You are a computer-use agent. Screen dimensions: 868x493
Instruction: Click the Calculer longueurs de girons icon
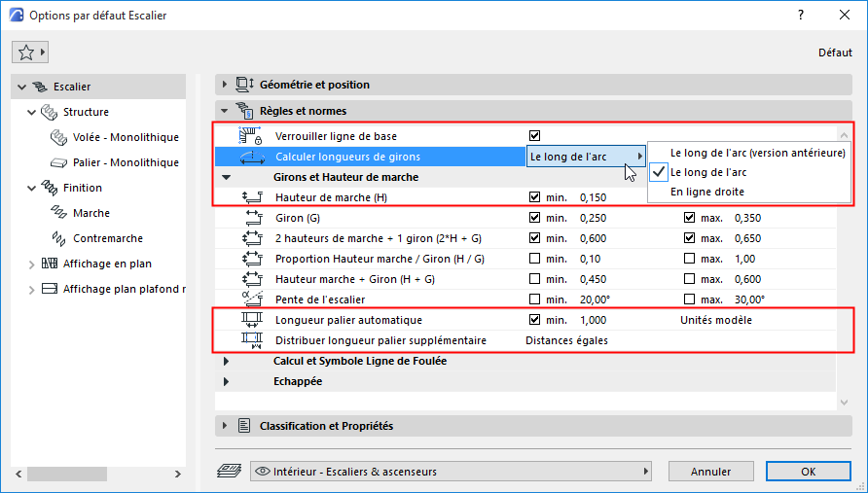pyautogui.click(x=252, y=158)
